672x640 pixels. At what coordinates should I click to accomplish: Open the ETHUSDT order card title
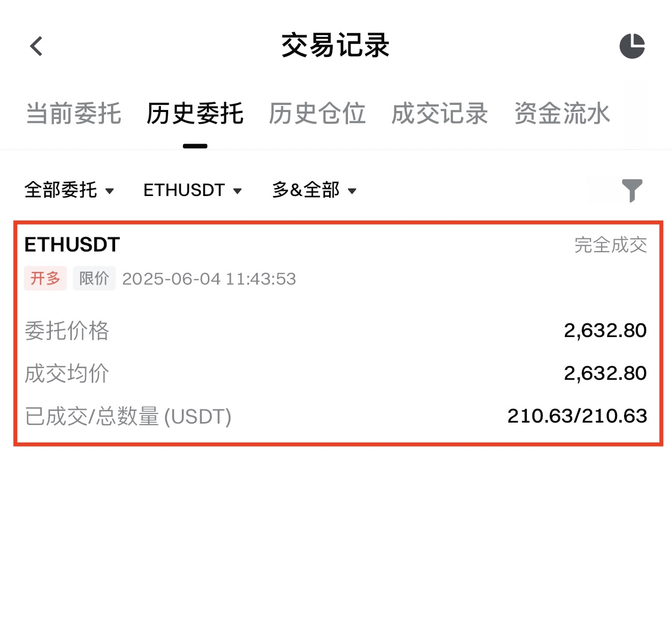click(x=72, y=245)
